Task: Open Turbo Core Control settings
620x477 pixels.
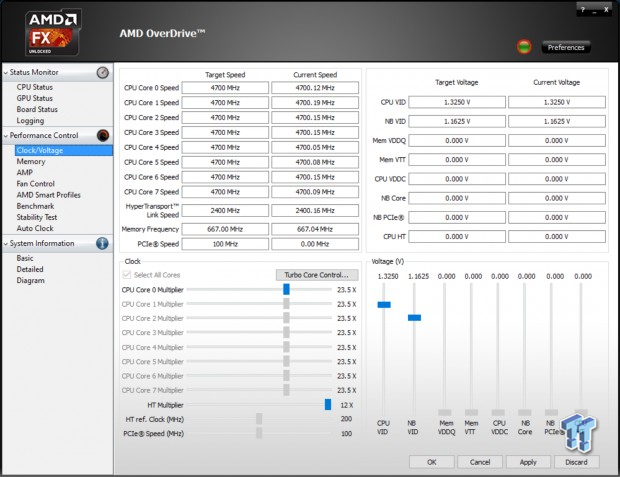Action: 316,275
